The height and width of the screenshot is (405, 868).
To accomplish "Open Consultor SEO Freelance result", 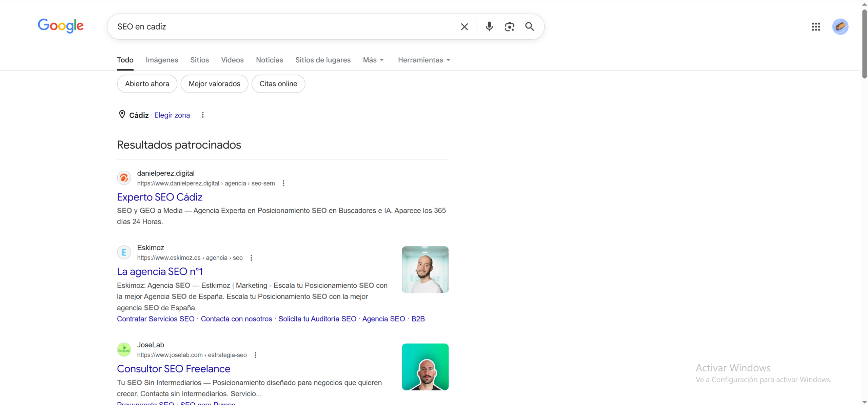I will pyautogui.click(x=174, y=369).
